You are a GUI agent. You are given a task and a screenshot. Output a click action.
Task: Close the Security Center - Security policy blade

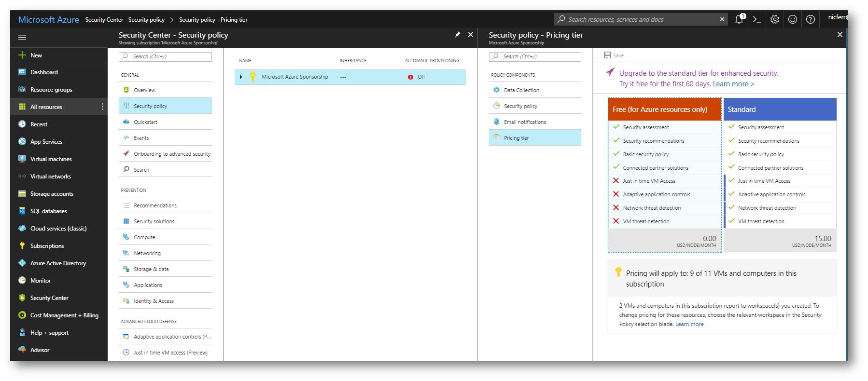471,35
